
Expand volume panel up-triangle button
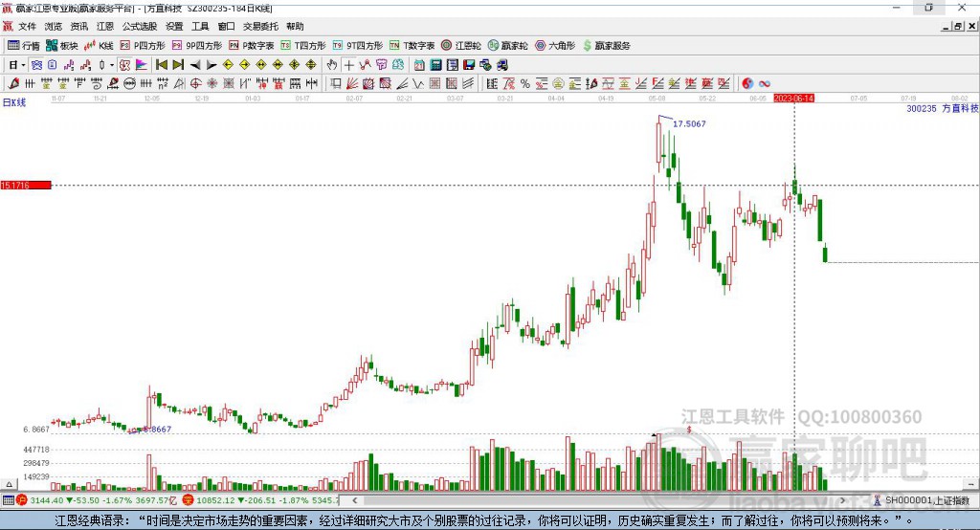click(x=9, y=484)
